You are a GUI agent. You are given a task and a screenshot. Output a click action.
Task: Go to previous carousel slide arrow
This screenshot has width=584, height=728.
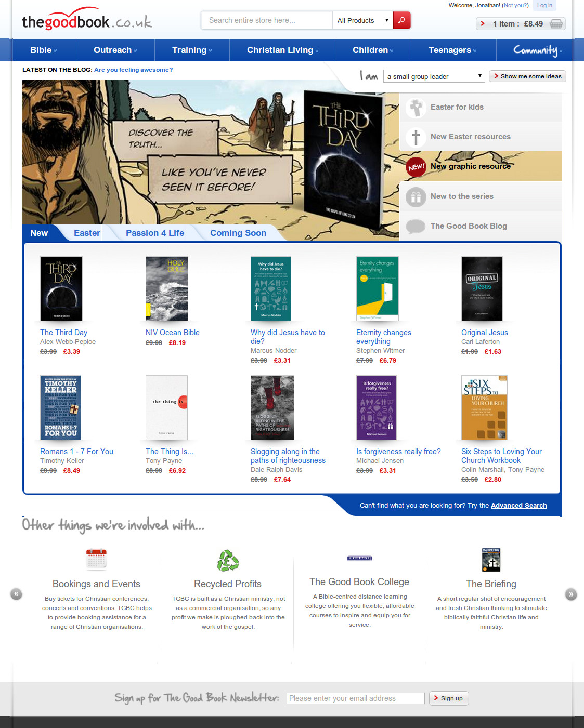tap(17, 594)
